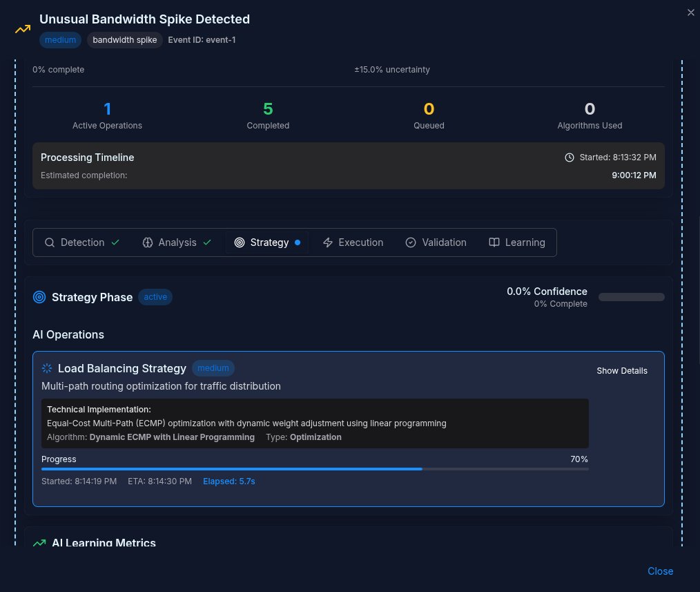Click the Active Operations count 1
Viewport: 700px width, 592px height.
(107, 109)
